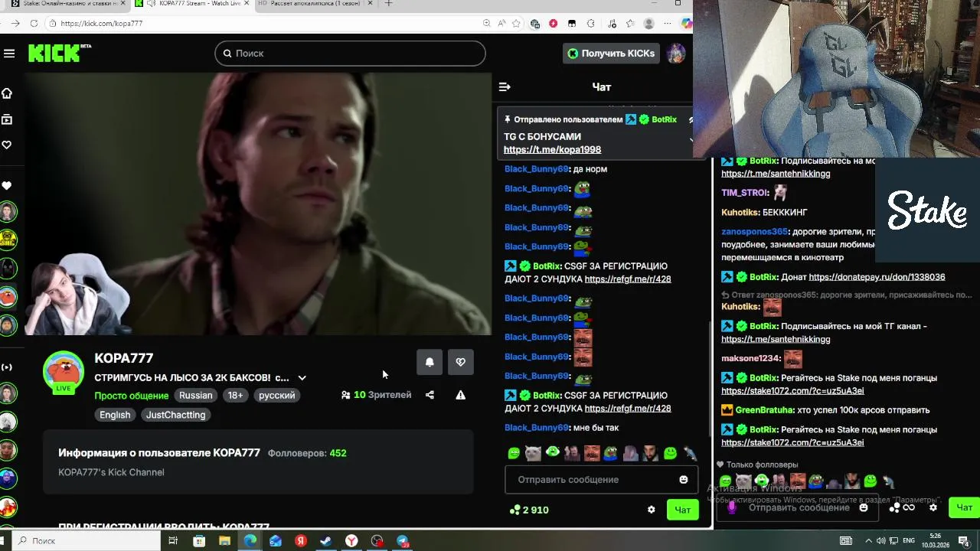Open Task View on Windows taskbar

[173, 540]
